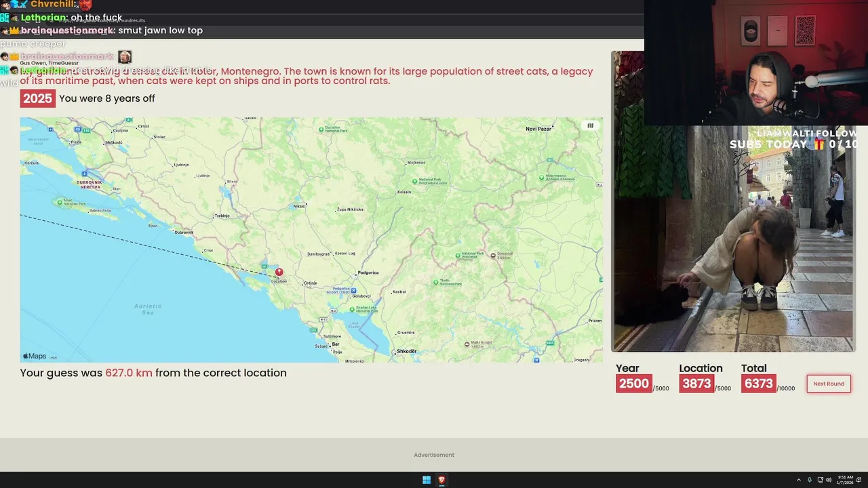Click the Dubrovnik city label
The height and width of the screenshot is (488, 868).
tap(183, 232)
